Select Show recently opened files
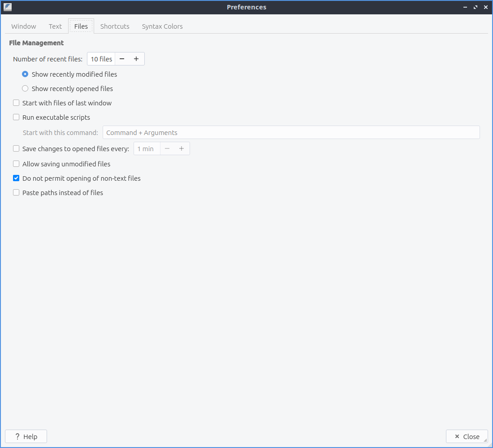The image size is (493, 448). tap(25, 89)
